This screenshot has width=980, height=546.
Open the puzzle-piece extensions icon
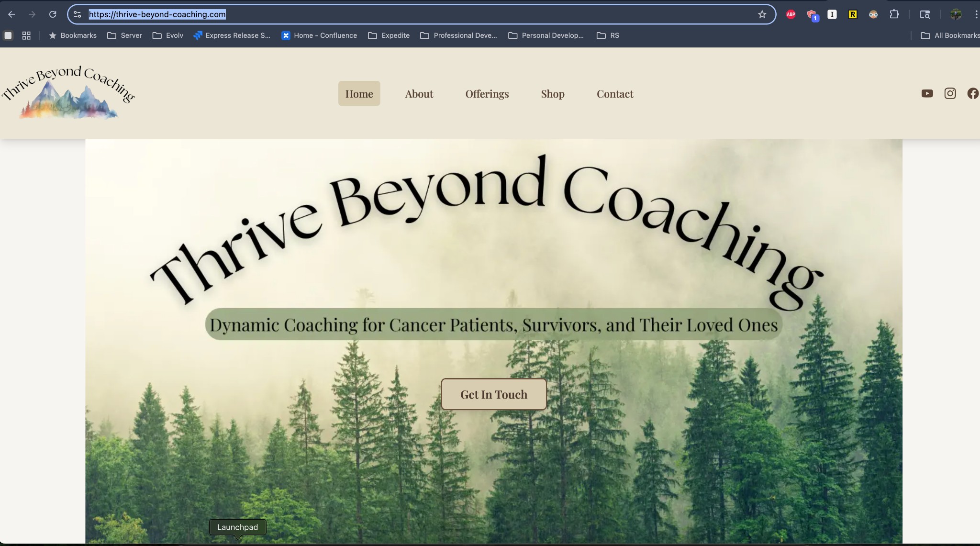pos(895,14)
